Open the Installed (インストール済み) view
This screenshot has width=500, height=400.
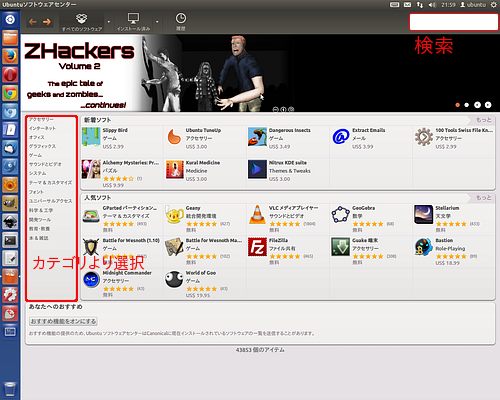coord(133,22)
